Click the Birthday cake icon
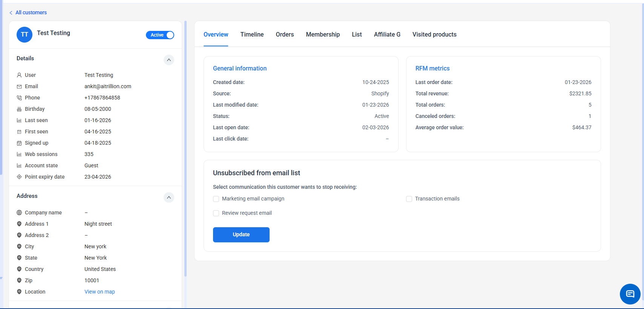Screen dimensions: 644x309 [x=19, y=109]
